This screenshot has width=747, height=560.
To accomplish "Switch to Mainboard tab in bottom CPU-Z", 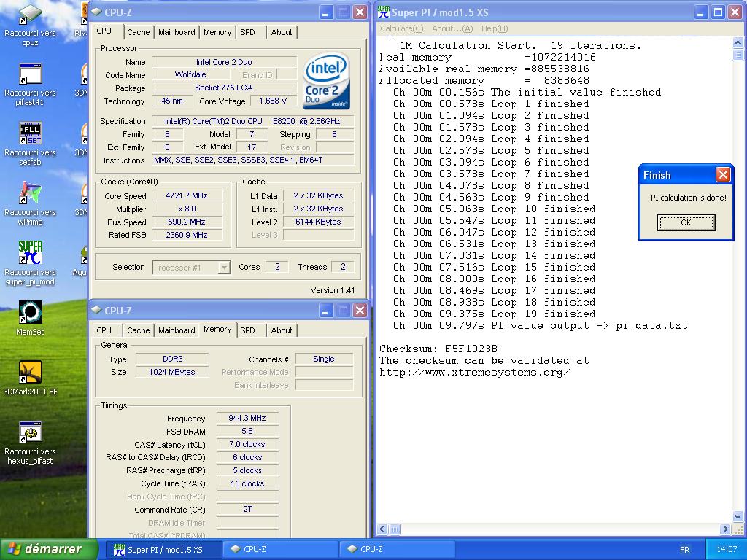I will pos(177,330).
